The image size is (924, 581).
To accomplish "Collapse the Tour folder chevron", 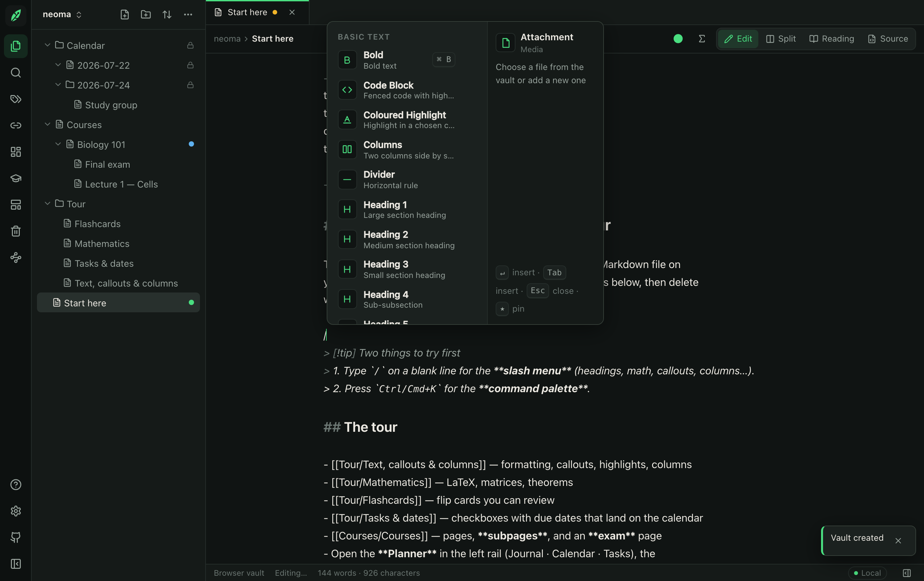I will [48, 204].
